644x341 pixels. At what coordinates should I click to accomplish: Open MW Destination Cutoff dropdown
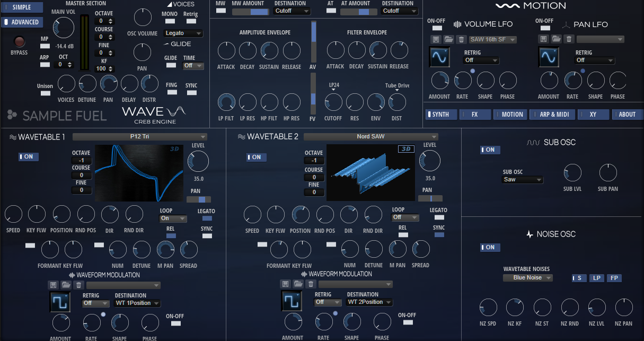pos(292,11)
